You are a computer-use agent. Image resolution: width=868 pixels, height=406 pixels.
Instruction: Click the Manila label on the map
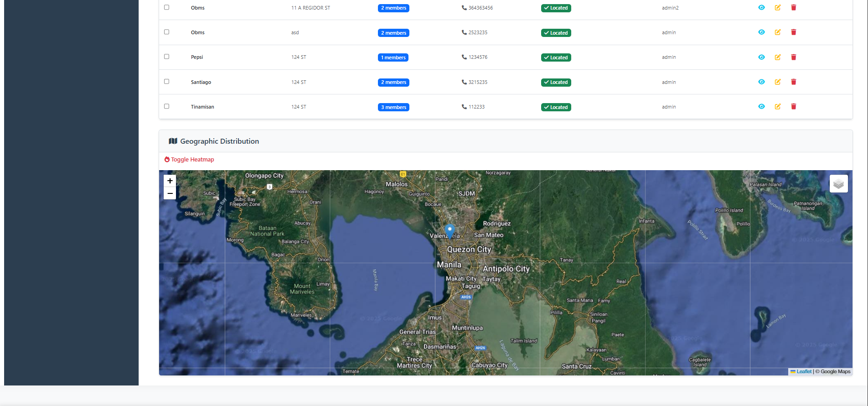point(449,265)
